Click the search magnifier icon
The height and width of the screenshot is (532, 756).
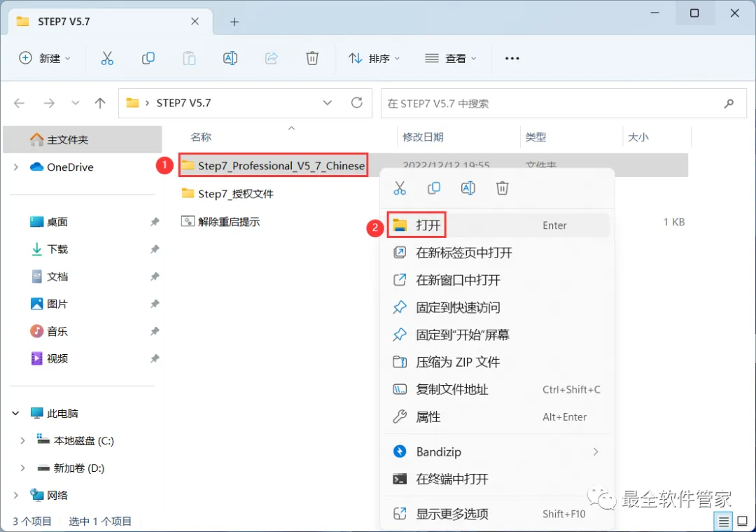(729, 103)
